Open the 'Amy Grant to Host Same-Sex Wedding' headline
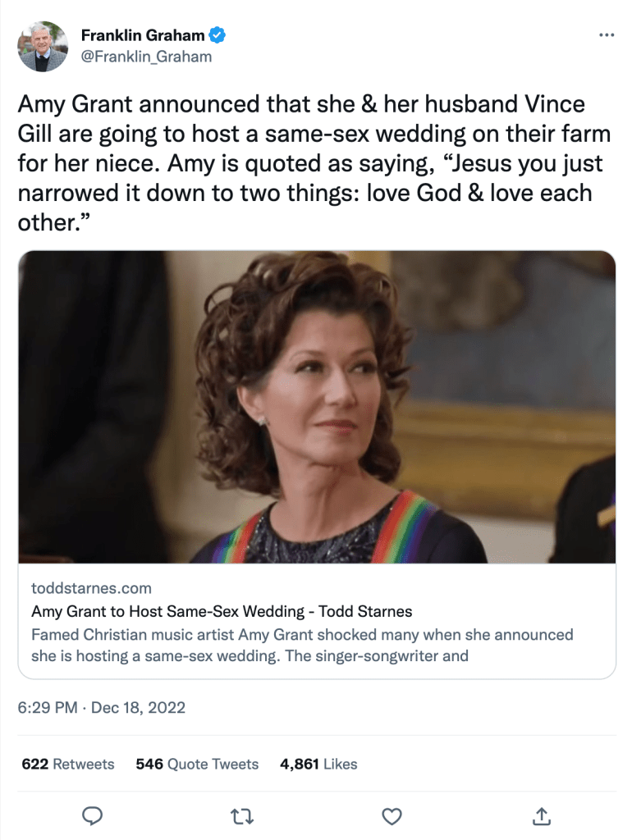Screen dimensions: 632x840 pos(222,611)
